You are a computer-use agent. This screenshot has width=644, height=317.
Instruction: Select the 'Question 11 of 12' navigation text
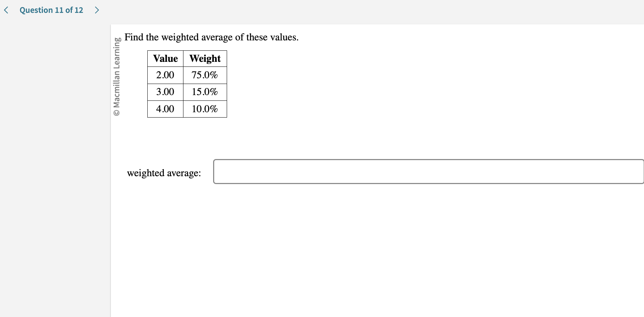[51, 10]
